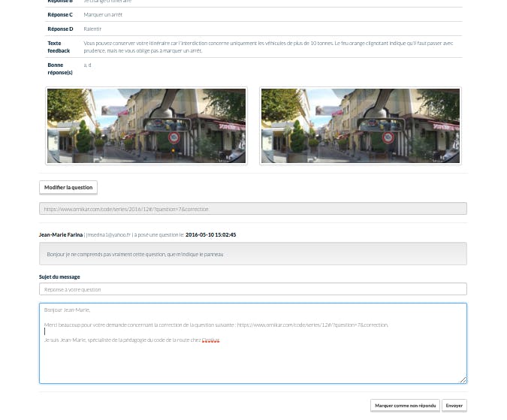Click the Je suis Jean-Marie line in reply
Image resolution: width=507 pixels, height=420 pixels.
coord(131,340)
